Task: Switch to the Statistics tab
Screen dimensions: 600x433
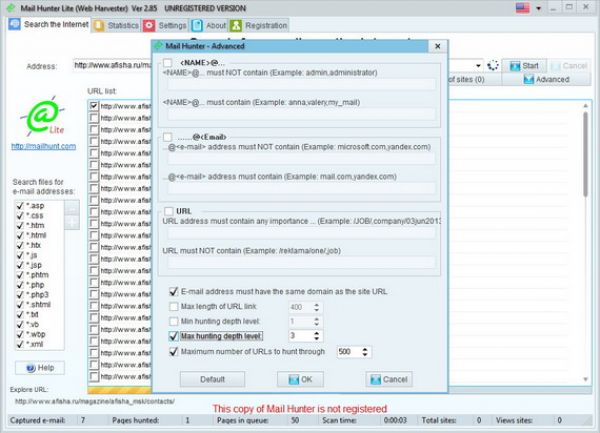Action: coord(116,26)
